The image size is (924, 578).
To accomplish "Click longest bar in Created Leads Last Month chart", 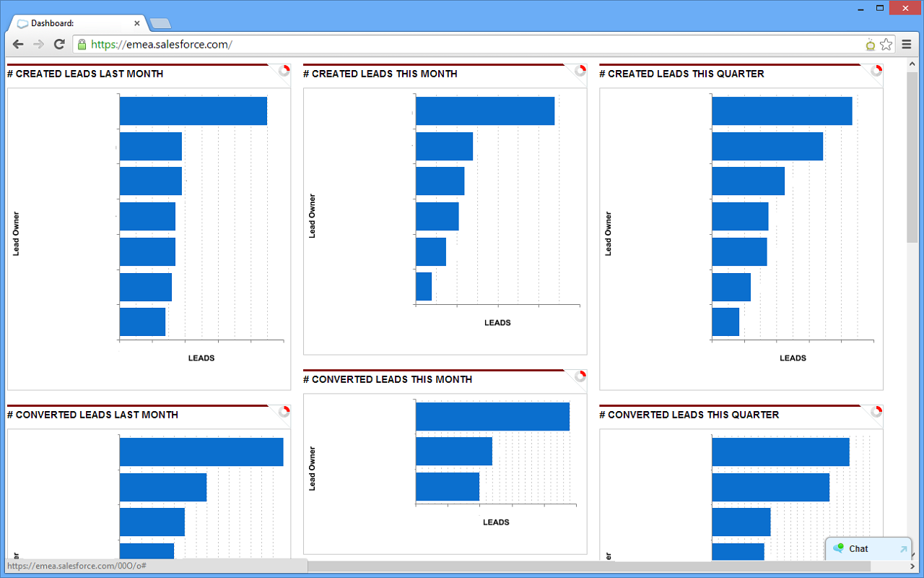I will (x=193, y=111).
